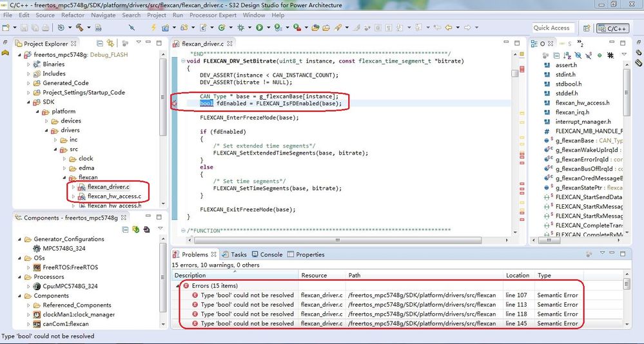The width and height of the screenshot is (644, 344).
Task: Click Sort alphabetically icon in Outline
Action: [567, 55]
